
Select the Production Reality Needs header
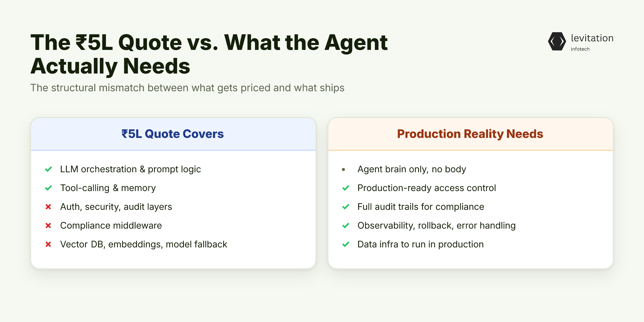pyautogui.click(x=470, y=134)
